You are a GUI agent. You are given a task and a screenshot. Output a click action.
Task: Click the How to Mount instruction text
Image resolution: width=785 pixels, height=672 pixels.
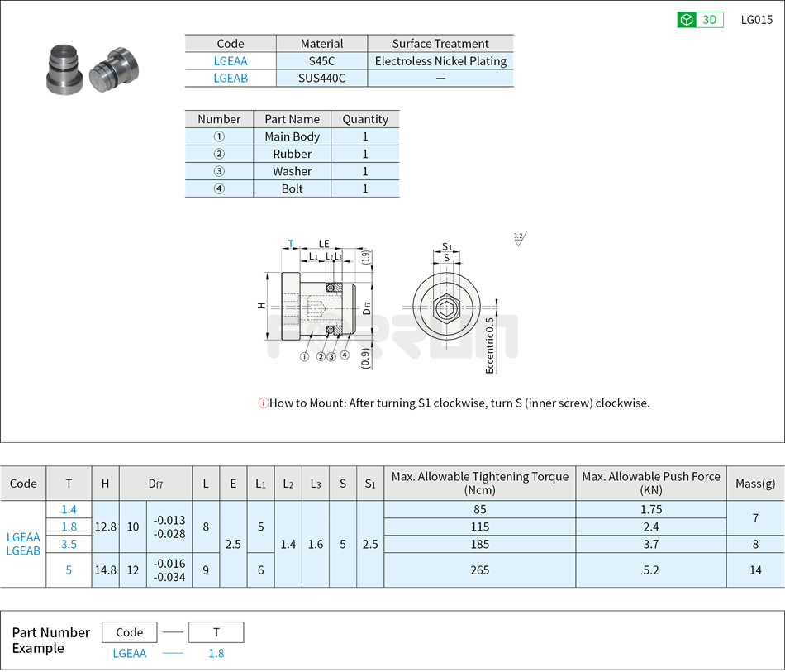(459, 403)
